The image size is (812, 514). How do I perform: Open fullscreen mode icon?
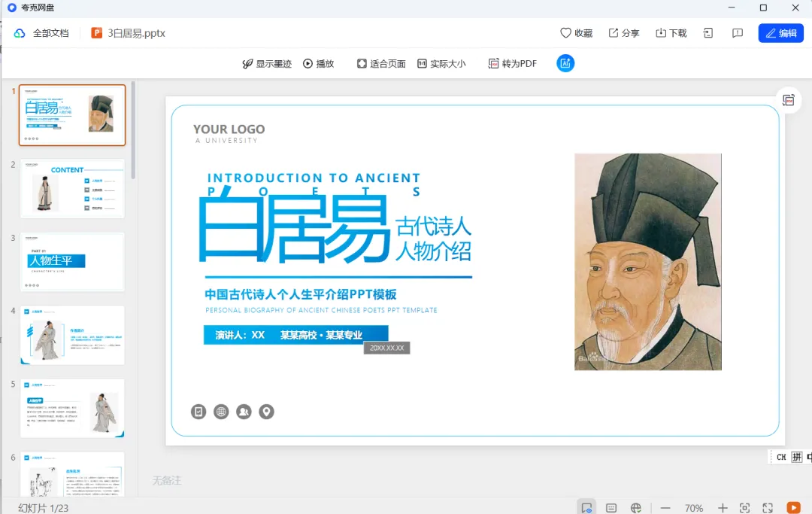tap(768, 508)
